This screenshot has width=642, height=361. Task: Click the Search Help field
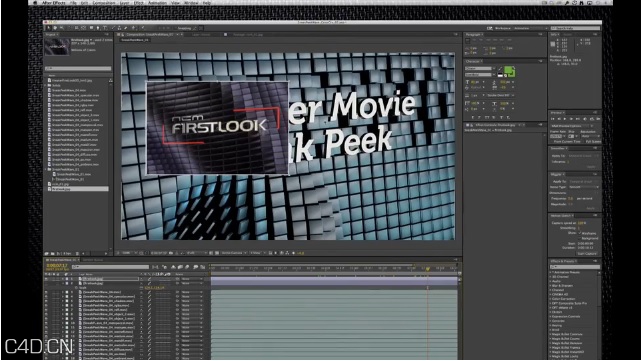[575, 28]
